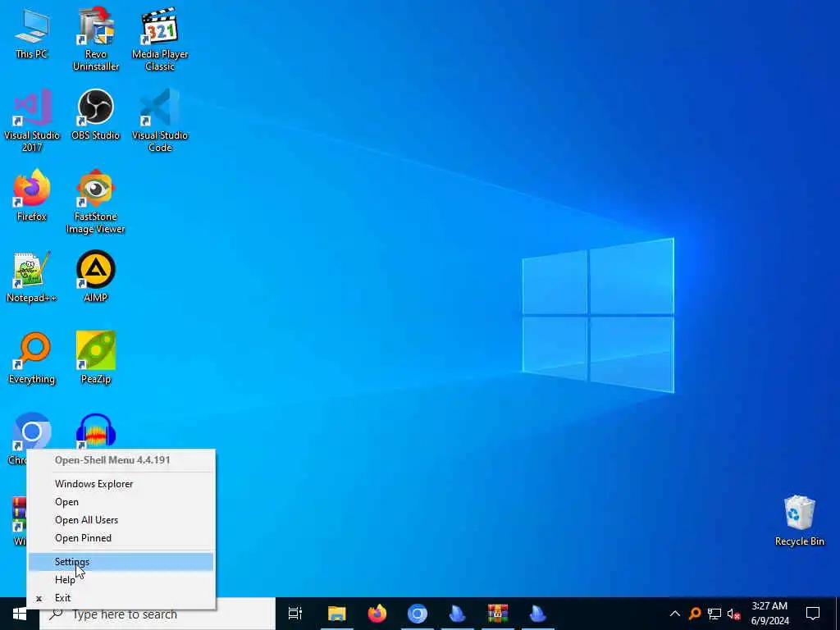Select the PeaZip desktop icon
840x630 pixels.
(x=96, y=358)
